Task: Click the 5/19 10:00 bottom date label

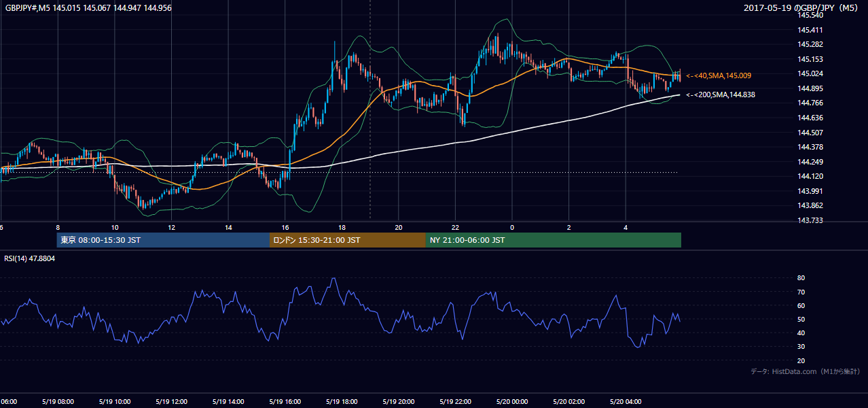Action: [x=115, y=402]
